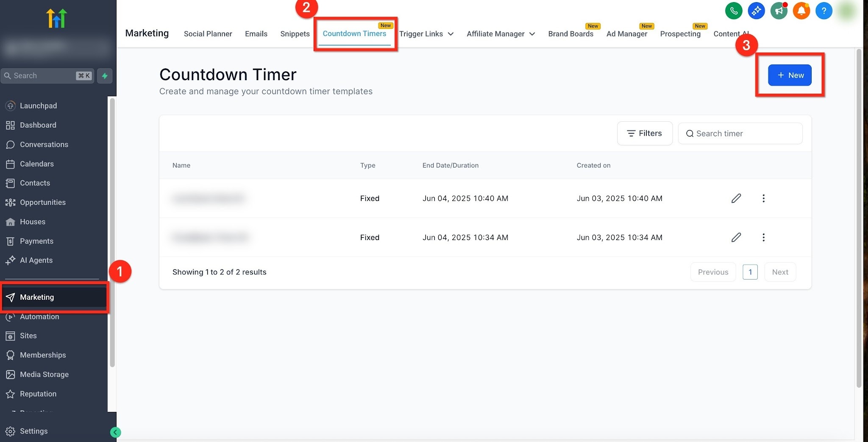This screenshot has width=868, height=442.
Task: Open the Filters button
Action: click(x=645, y=133)
